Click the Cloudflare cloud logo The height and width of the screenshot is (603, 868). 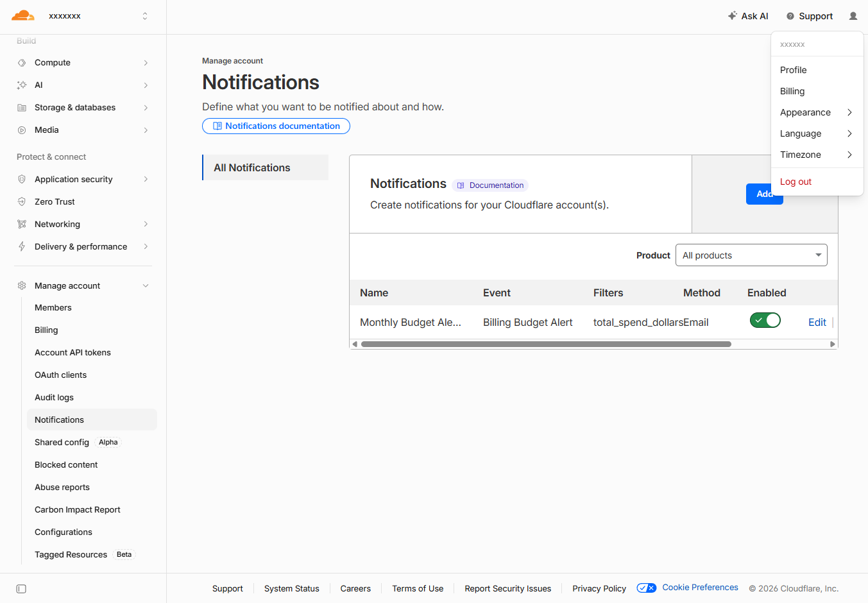pos(23,15)
